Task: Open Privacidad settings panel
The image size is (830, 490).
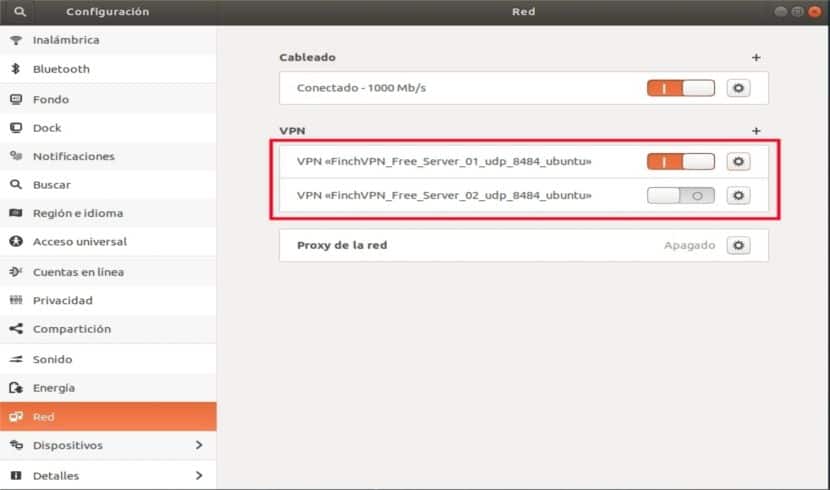Action: click(108, 300)
